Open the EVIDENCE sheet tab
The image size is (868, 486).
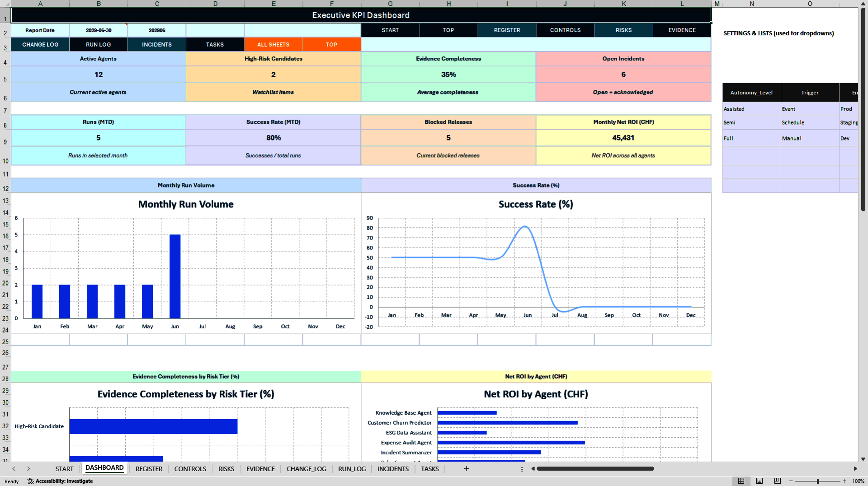click(x=260, y=469)
